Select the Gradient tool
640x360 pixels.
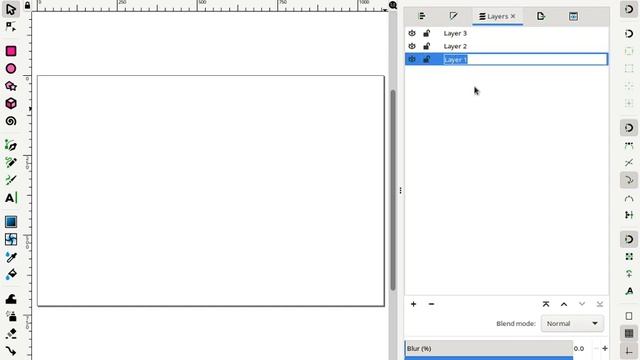pyautogui.click(x=11, y=222)
